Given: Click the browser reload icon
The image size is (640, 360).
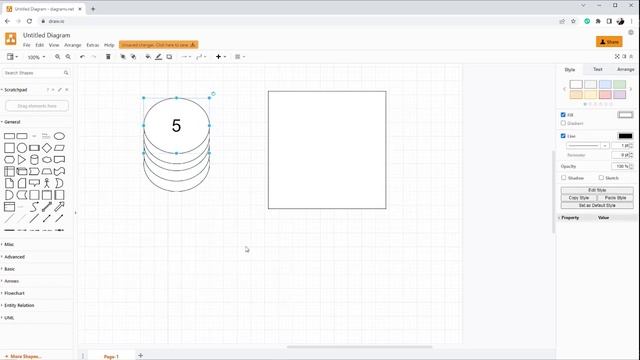Looking at the screenshot, I should [x=29, y=21].
